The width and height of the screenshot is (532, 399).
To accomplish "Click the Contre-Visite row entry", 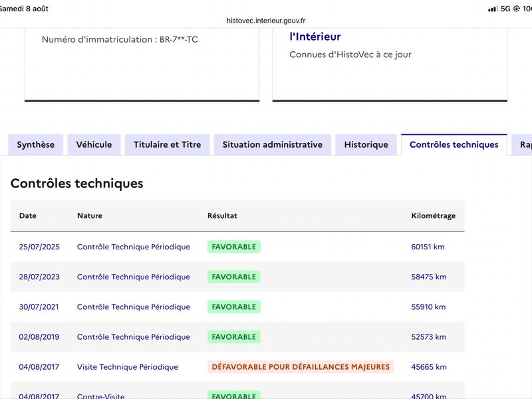I will point(101,396).
